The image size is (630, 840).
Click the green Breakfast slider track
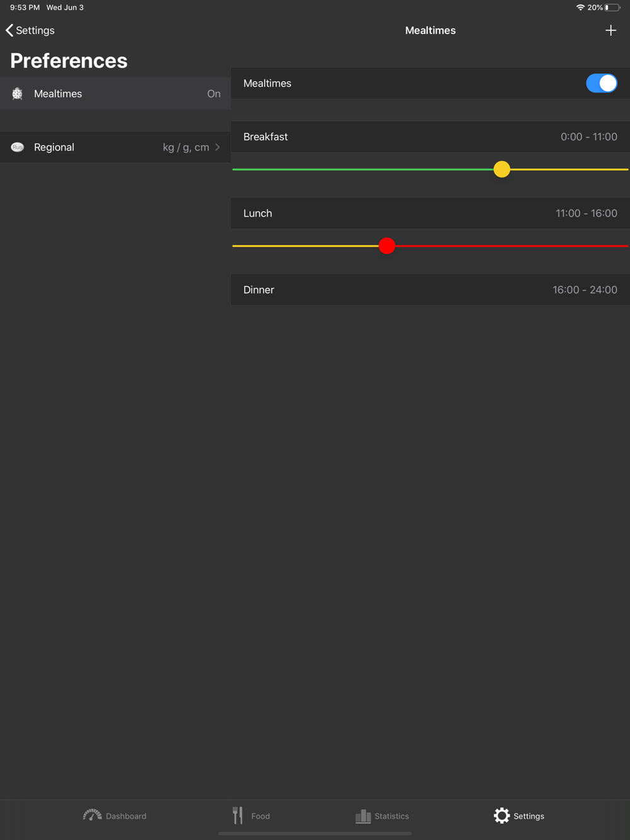[x=363, y=169]
